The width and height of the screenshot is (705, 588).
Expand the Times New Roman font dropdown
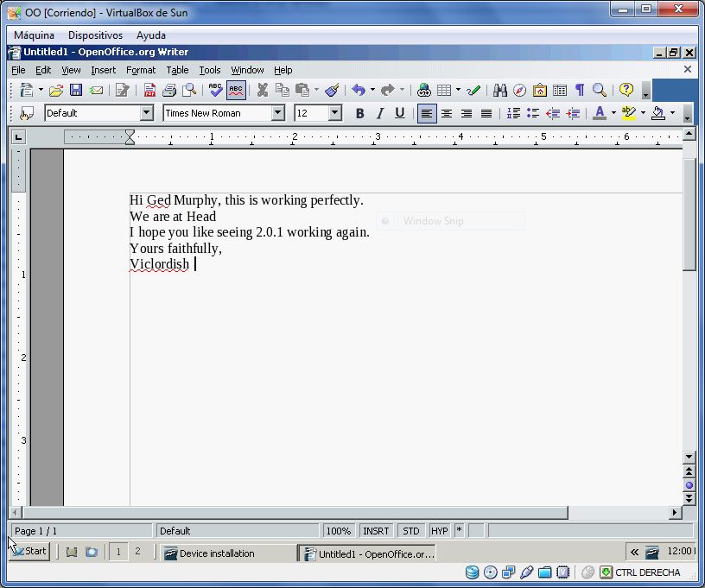[x=278, y=113]
